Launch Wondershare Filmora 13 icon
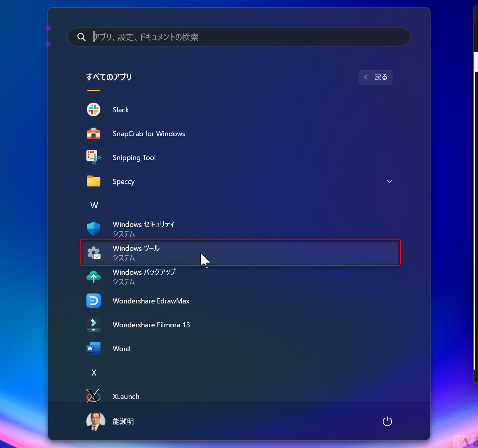This screenshot has height=448, width=478. click(94, 325)
